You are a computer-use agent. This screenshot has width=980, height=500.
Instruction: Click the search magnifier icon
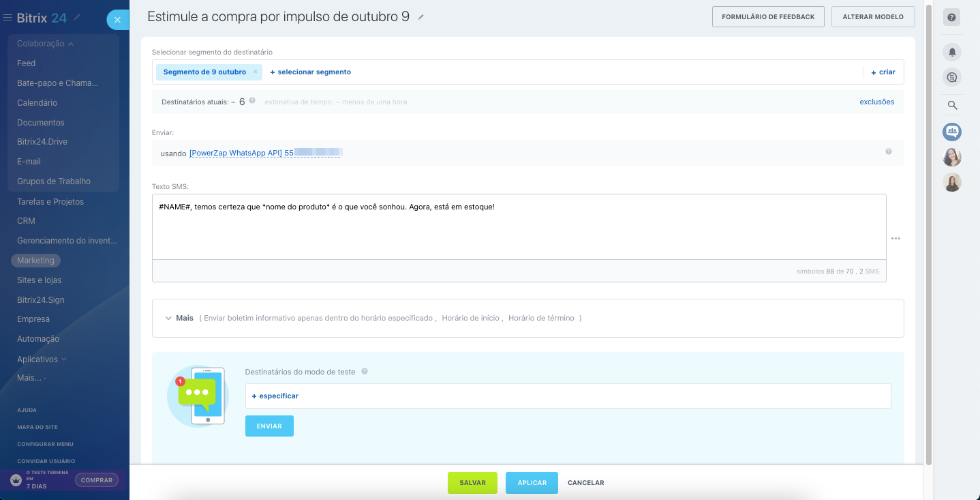pos(952,105)
